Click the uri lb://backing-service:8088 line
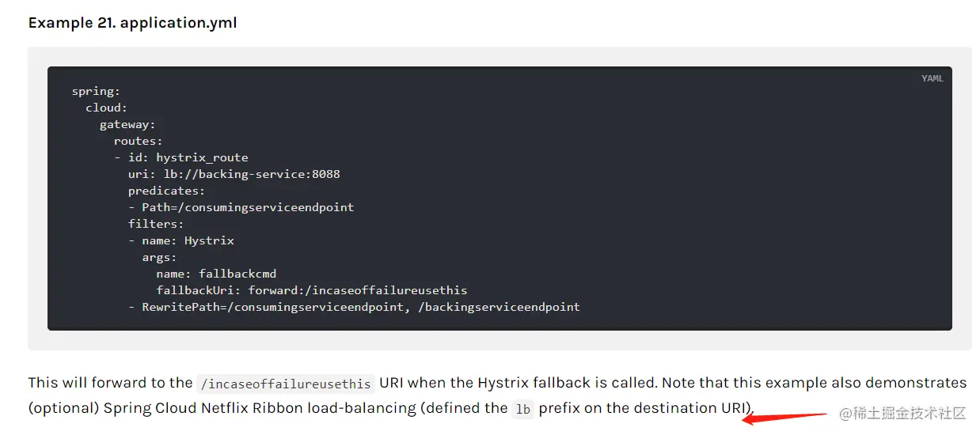The image size is (980, 435). click(x=234, y=174)
